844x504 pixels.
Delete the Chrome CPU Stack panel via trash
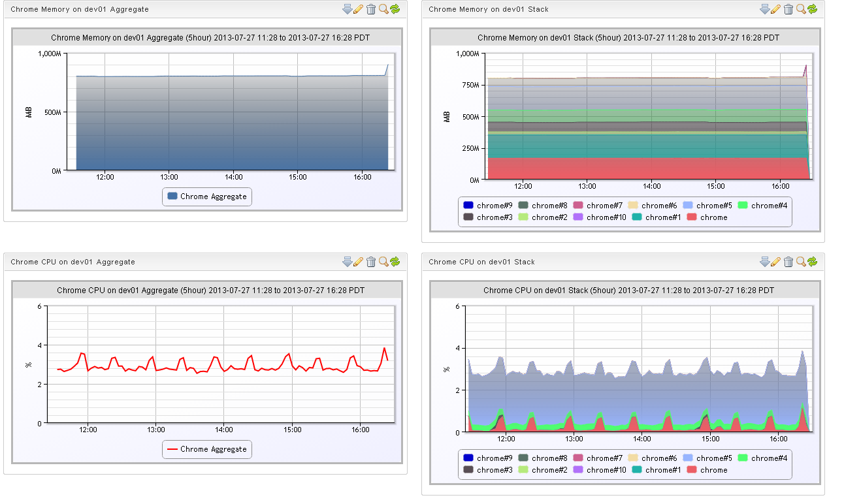[x=788, y=261]
